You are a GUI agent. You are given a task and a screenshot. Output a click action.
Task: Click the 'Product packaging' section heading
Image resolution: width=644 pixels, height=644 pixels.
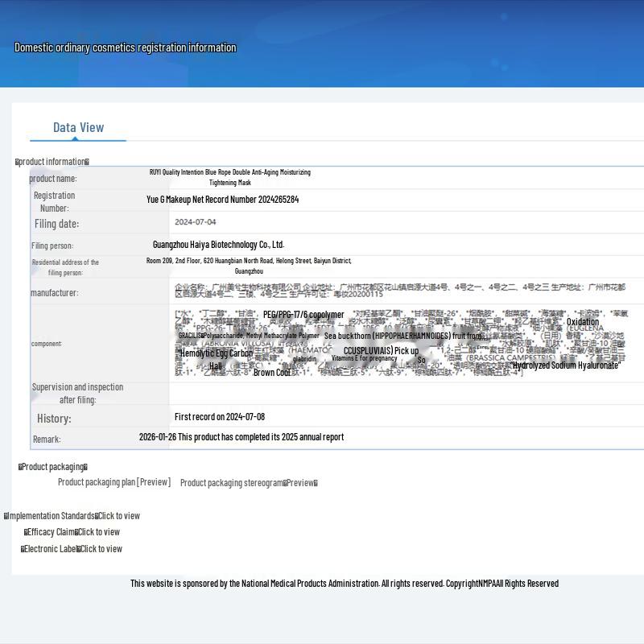[53, 467]
